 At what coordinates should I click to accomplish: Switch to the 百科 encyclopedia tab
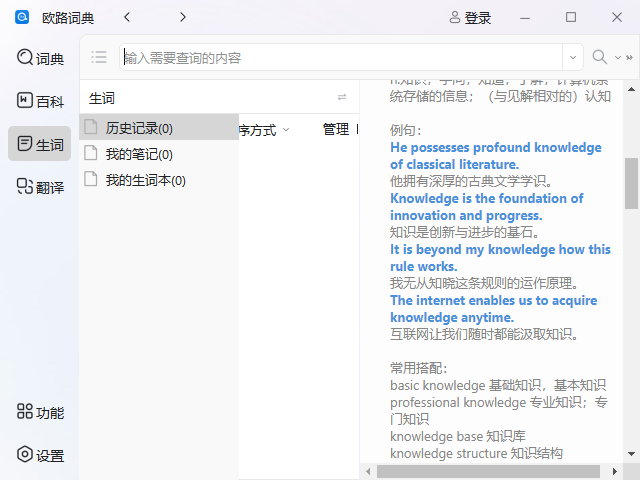point(40,101)
